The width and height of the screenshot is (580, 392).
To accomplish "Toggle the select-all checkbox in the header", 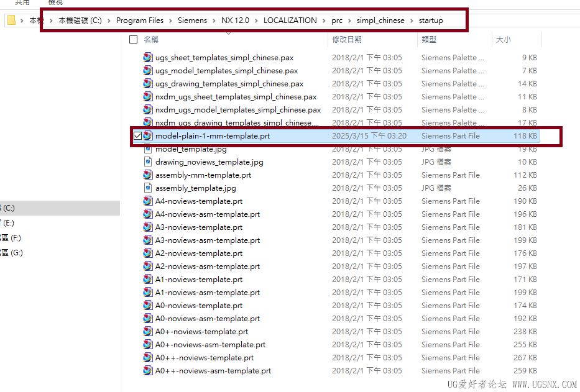I will click(134, 40).
